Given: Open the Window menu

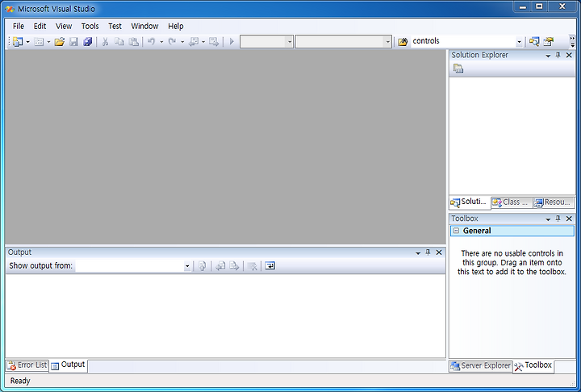Looking at the screenshot, I should click(x=144, y=26).
